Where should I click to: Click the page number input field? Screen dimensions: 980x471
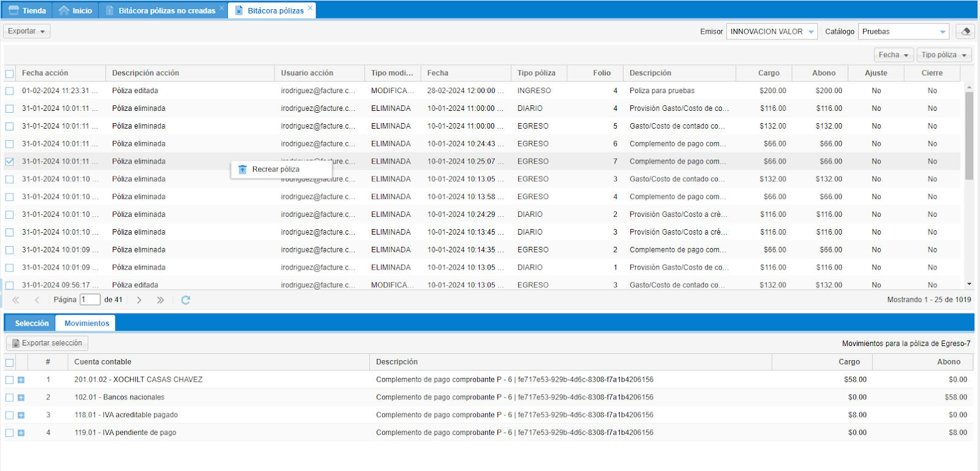[x=89, y=300]
